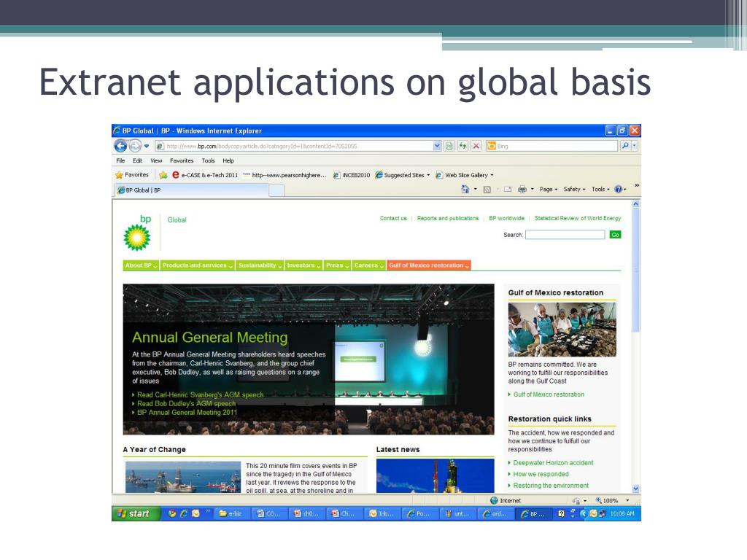Click the Contact us link

tap(393, 219)
